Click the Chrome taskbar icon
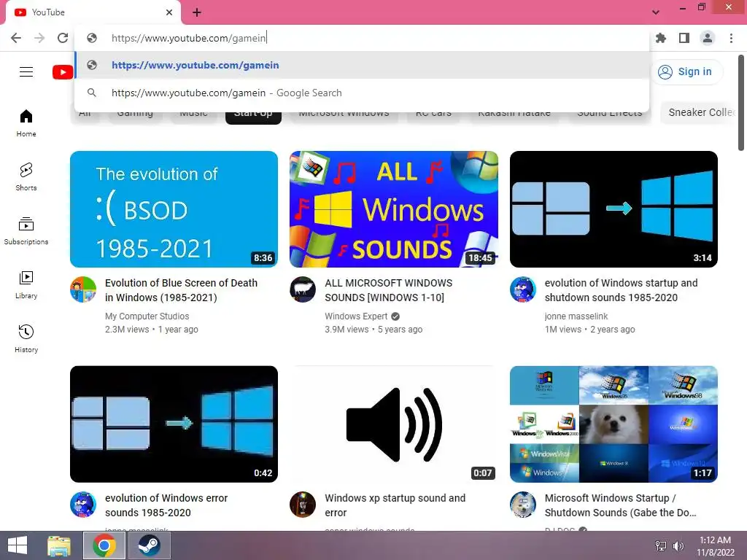747x560 pixels. point(104,545)
